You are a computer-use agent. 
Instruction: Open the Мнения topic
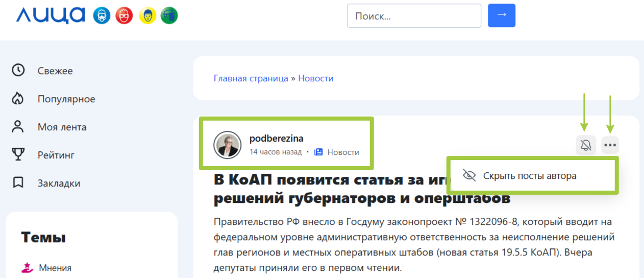pyautogui.click(x=55, y=268)
